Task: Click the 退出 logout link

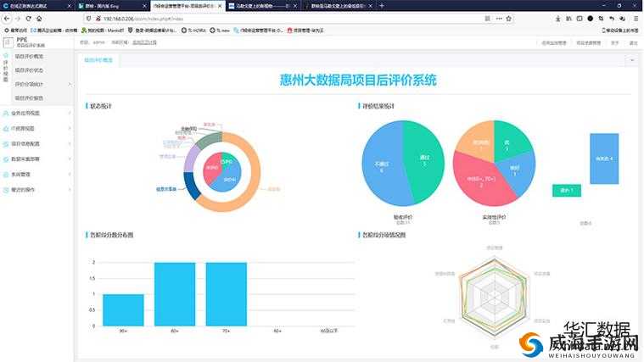Action: (x=633, y=42)
